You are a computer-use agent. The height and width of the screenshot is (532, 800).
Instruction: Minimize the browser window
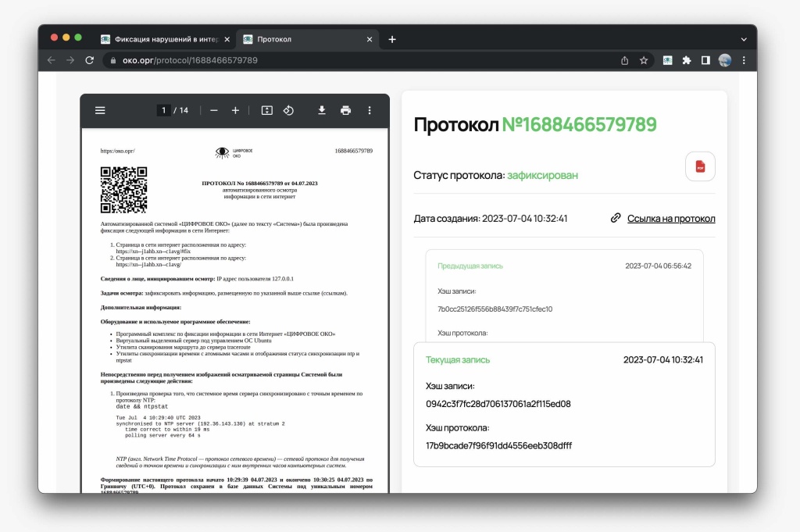coord(66,37)
